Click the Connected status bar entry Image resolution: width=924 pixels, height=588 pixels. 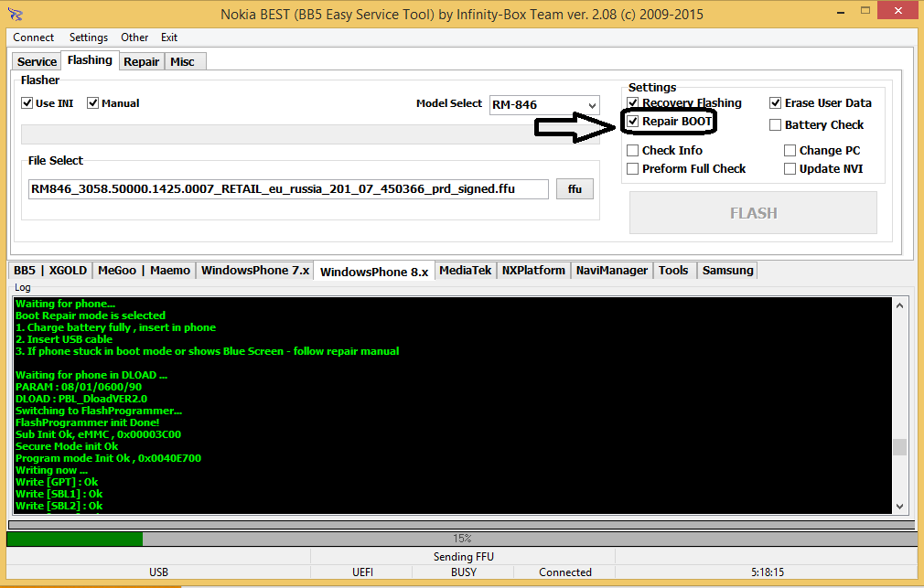(565, 572)
